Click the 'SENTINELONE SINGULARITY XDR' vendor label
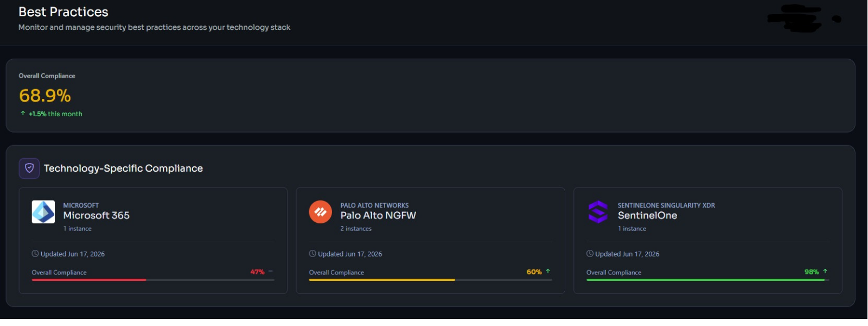The height and width of the screenshot is (326, 868). click(x=666, y=205)
